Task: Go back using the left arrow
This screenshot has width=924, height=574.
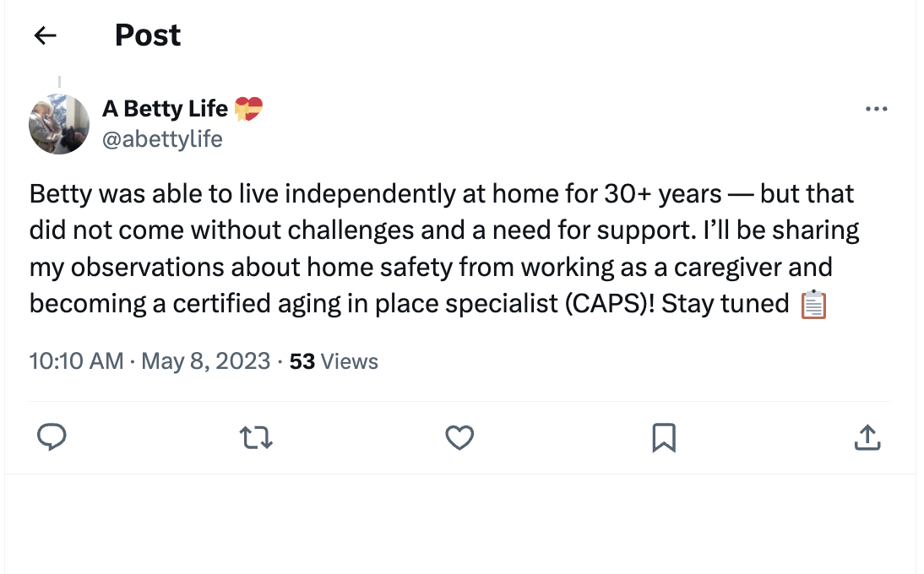Action: (45, 35)
